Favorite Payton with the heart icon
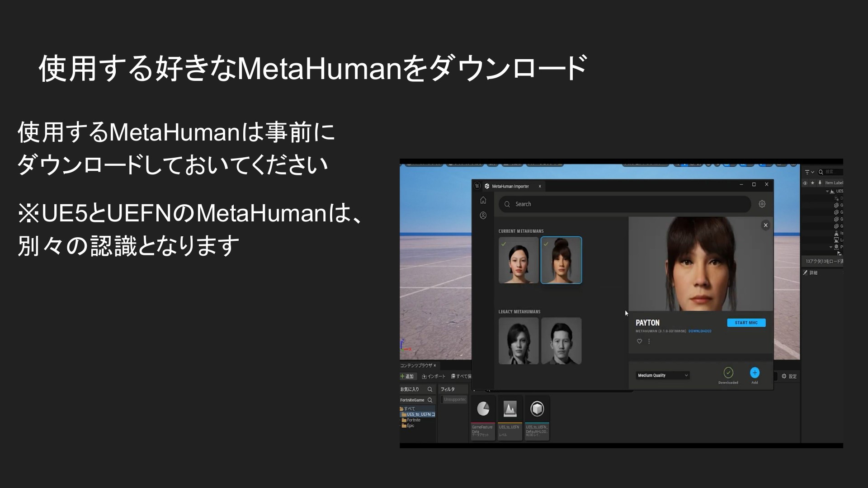Image resolution: width=868 pixels, height=488 pixels. click(639, 341)
